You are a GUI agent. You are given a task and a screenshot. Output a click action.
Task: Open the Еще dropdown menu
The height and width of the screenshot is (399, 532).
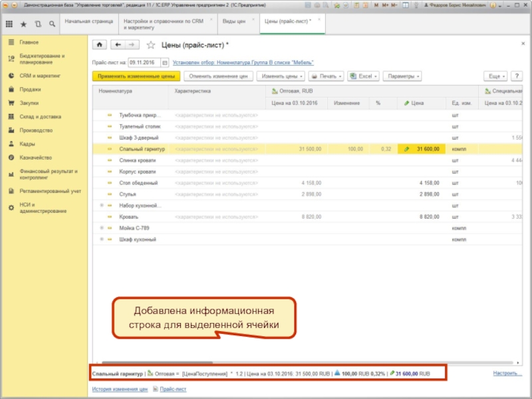point(497,76)
